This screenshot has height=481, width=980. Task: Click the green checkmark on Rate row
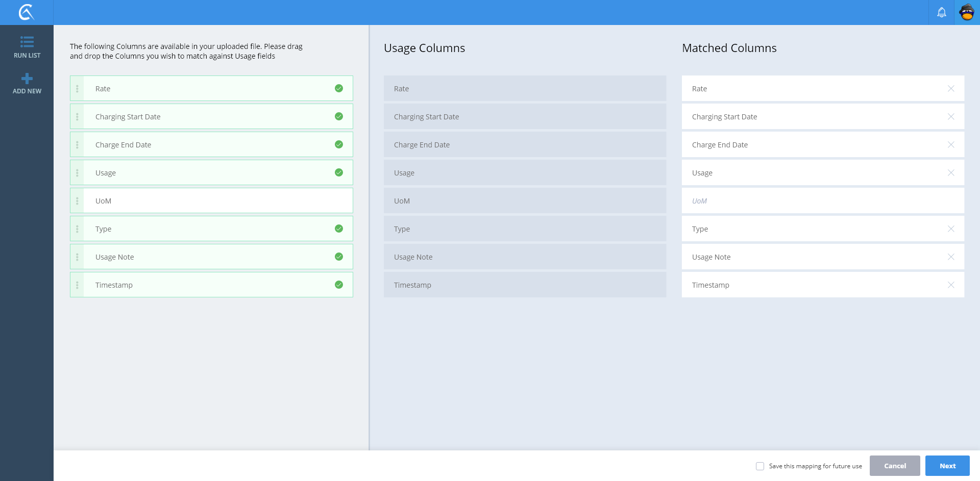338,89
